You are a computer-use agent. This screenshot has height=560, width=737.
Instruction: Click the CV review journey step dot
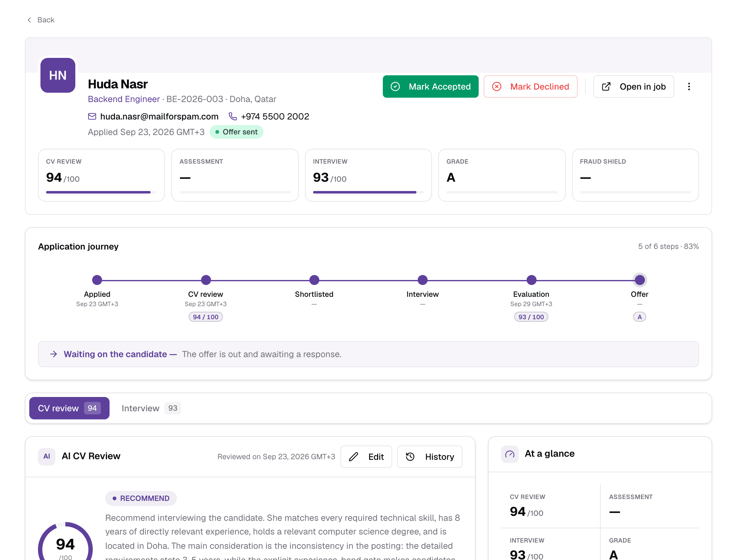tap(206, 280)
